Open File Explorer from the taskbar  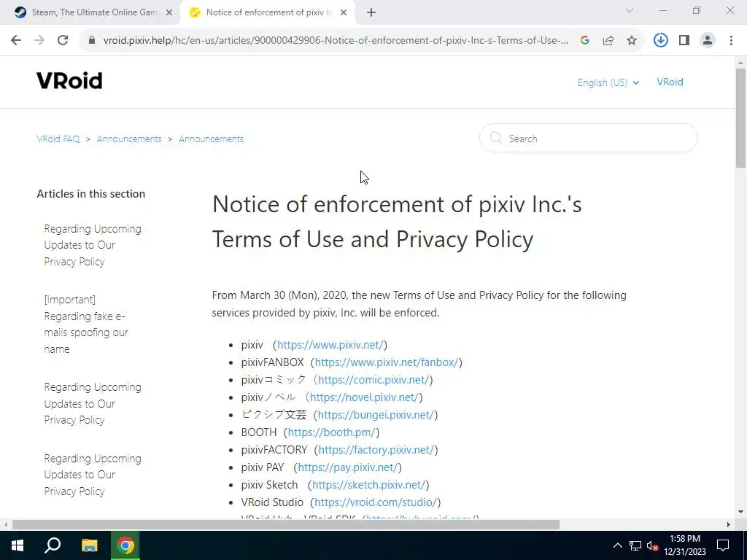click(x=89, y=545)
